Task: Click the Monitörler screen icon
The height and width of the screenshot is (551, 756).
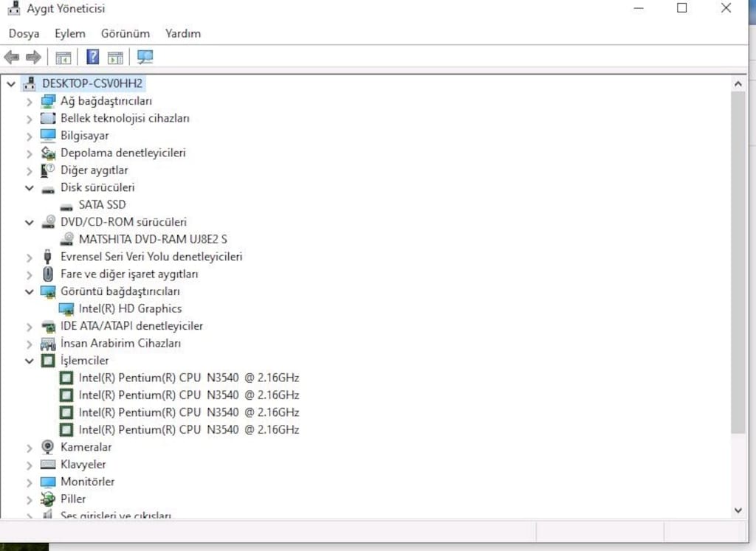Action: point(48,482)
